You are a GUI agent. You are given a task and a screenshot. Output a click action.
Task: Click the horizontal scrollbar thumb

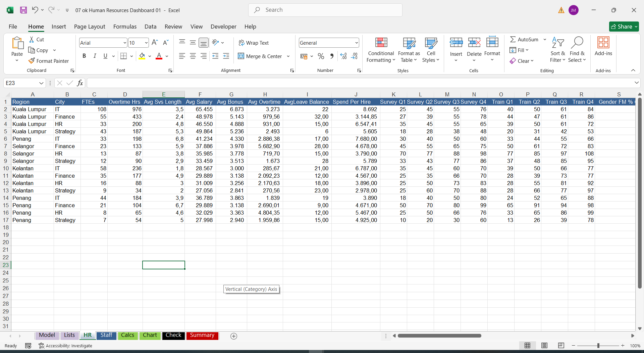coord(439,336)
